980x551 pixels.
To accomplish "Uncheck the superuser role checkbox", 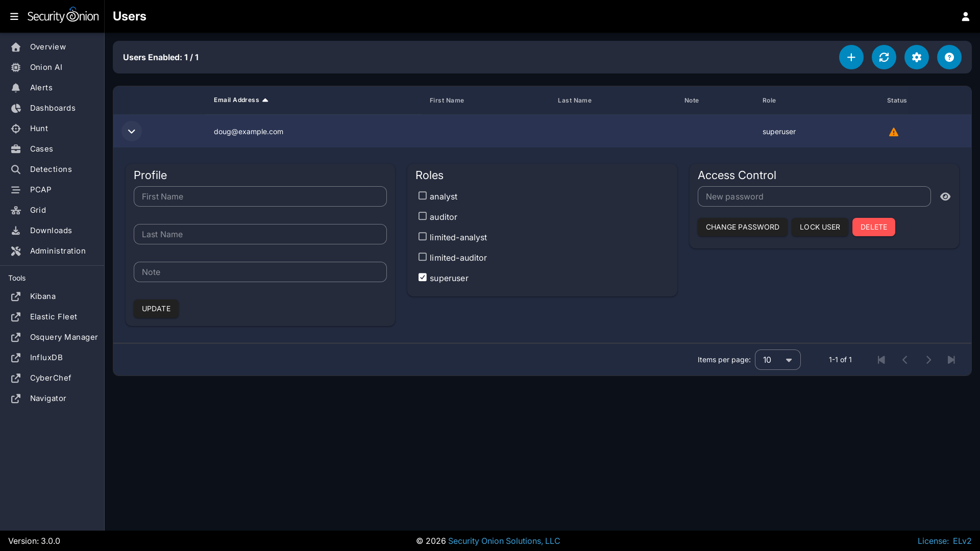I will coord(422,278).
